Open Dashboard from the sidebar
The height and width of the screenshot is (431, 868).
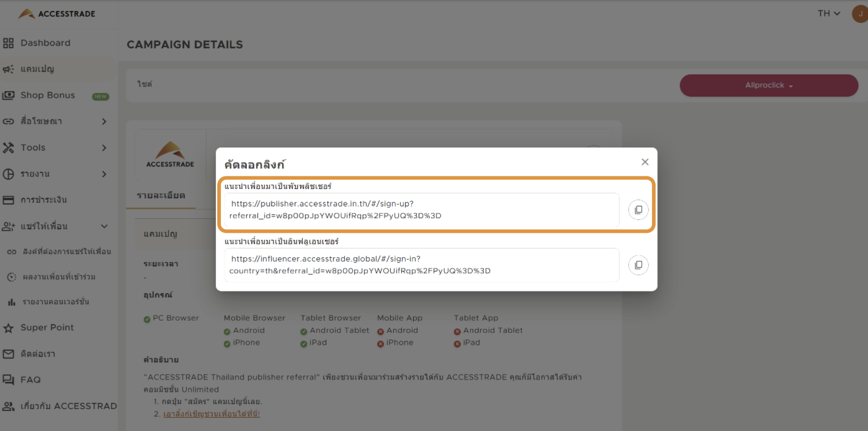(45, 43)
